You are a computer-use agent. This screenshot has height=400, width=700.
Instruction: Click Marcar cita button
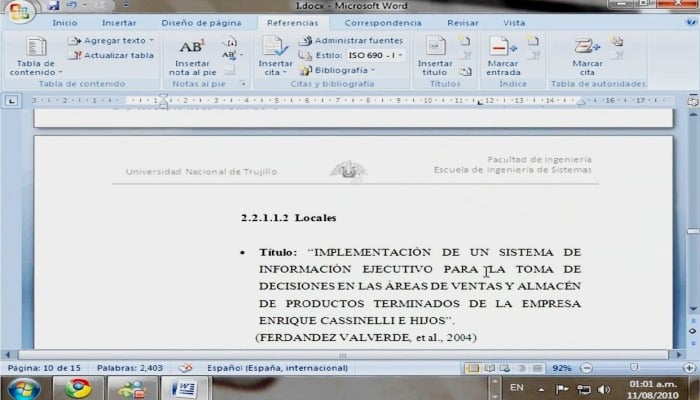coord(587,56)
